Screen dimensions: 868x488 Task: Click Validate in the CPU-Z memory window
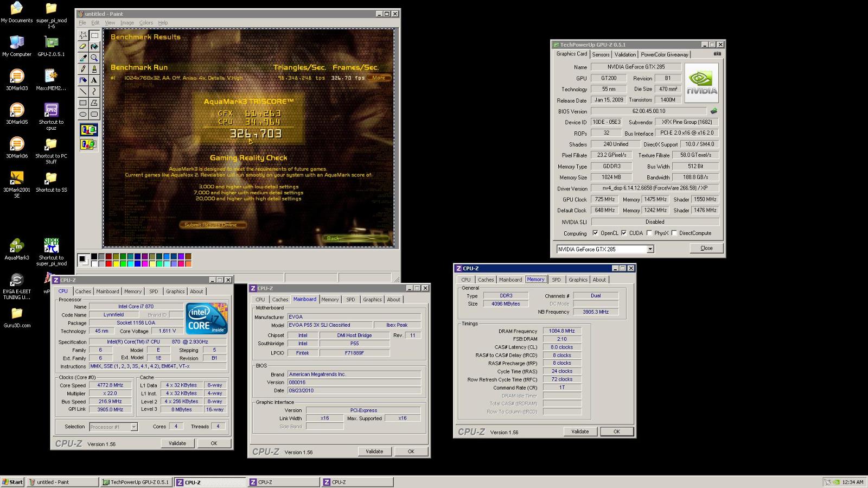[x=580, y=432]
